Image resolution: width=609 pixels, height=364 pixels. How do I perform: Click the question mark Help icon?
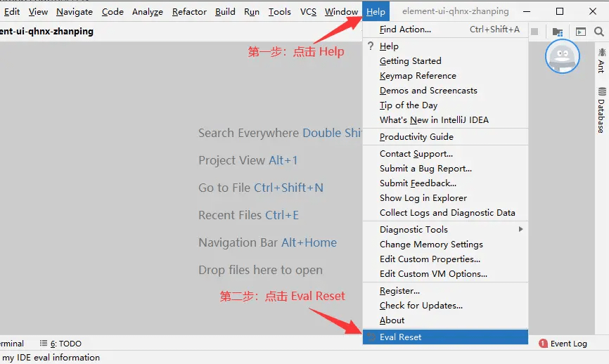tap(371, 46)
